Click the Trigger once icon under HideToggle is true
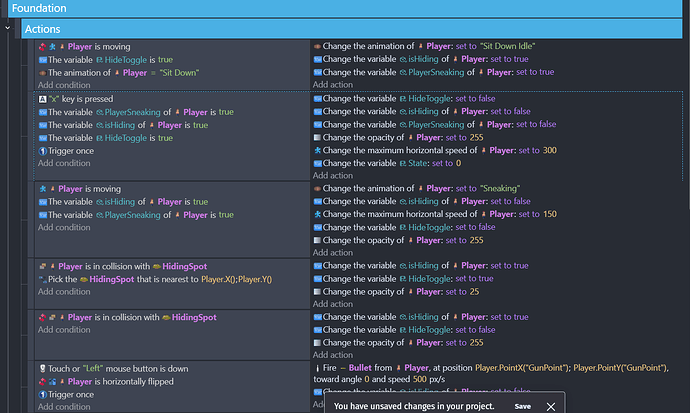Viewport: 690px width, 413px height. [41, 151]
